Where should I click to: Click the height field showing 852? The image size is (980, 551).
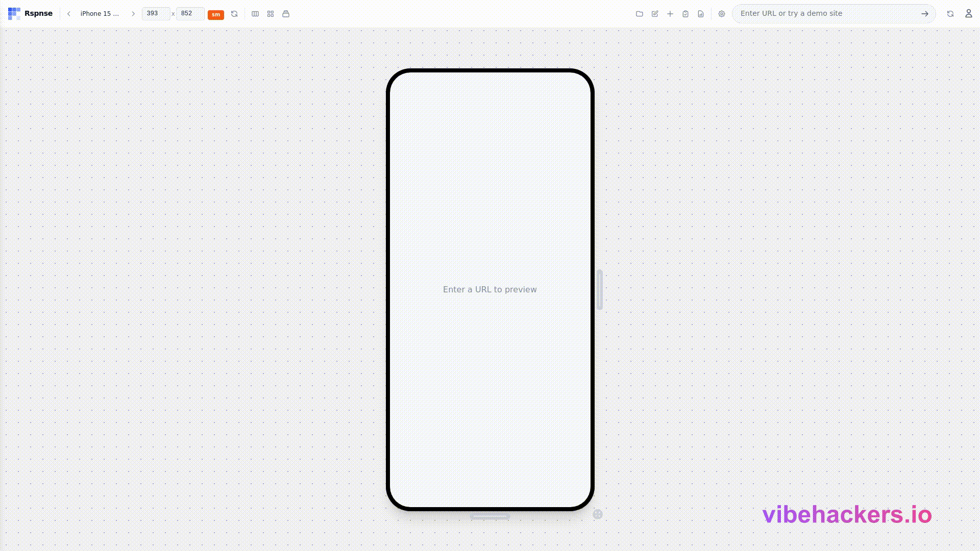[x=190, y=14]
